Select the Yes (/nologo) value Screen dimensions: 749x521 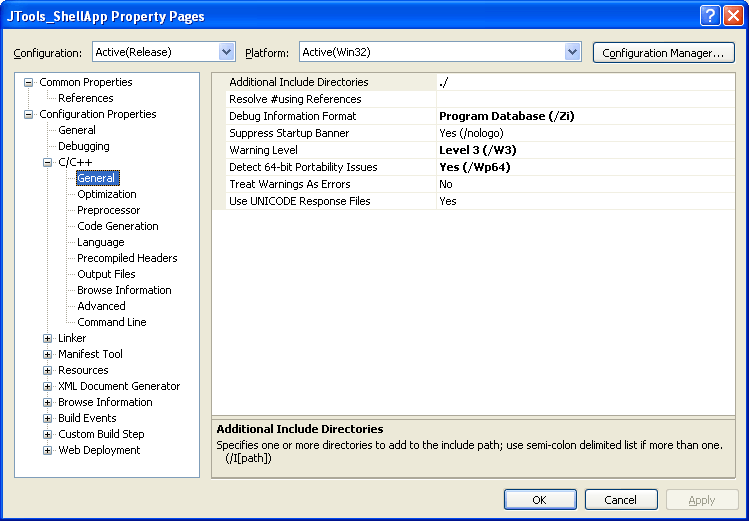point(586,133)
